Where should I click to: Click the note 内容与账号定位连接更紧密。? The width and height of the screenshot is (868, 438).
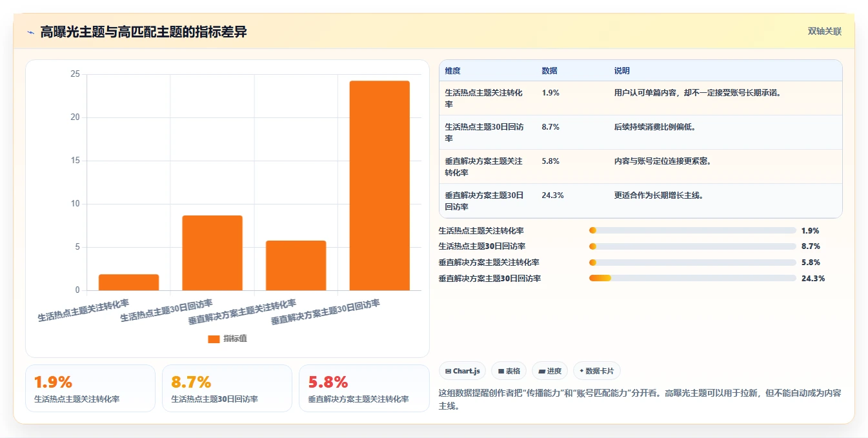coord(663,161)
